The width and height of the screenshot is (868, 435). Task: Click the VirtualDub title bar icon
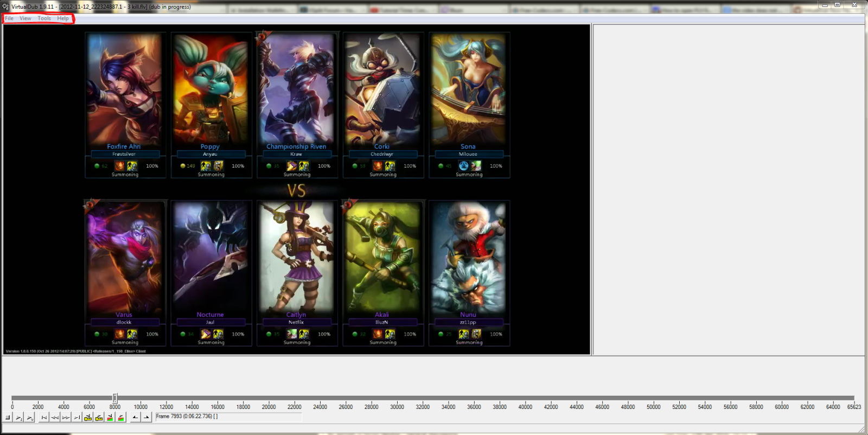[6, 7]
